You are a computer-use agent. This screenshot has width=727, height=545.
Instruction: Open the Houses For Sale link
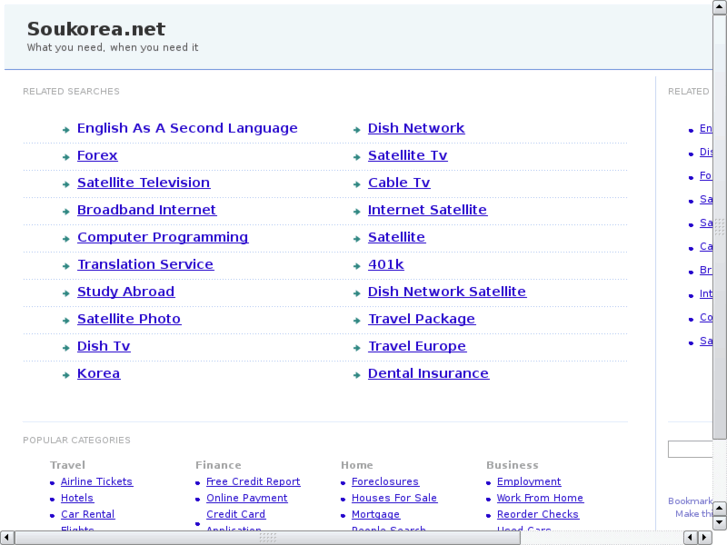[x=394, y=498]
